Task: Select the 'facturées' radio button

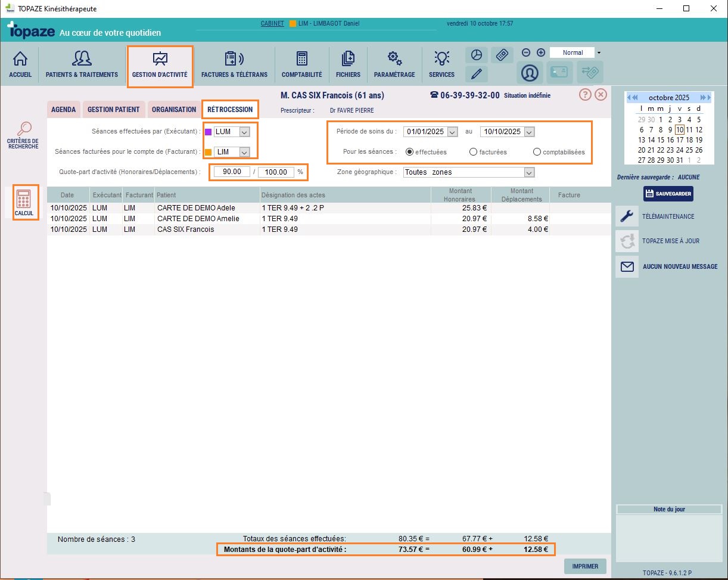Action: (474, 152)
